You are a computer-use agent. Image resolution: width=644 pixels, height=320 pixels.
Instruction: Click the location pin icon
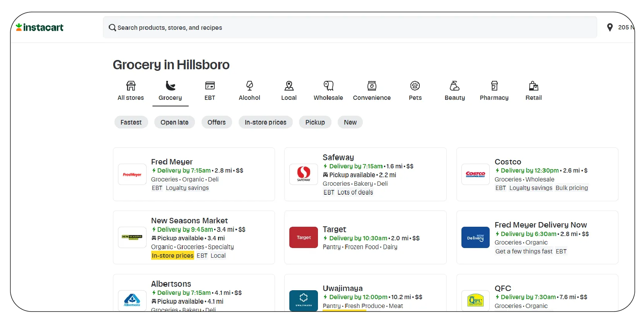click(610, 27)
